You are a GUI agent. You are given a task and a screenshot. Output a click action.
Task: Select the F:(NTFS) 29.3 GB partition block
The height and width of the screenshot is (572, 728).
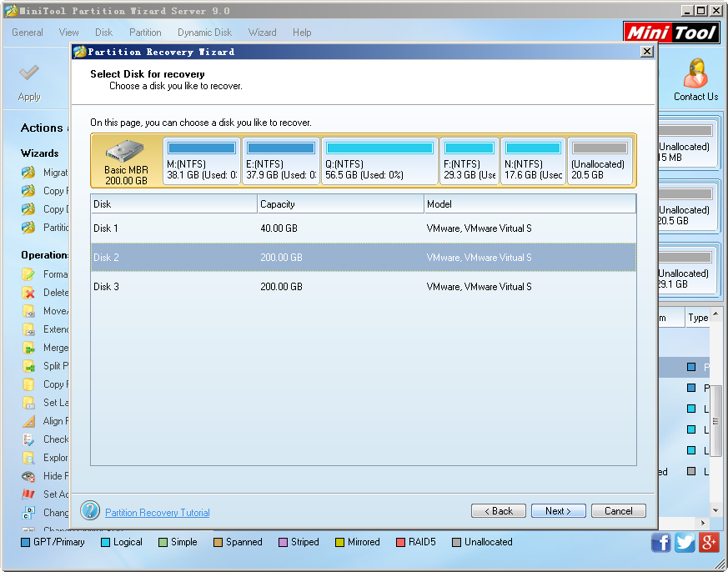tap(469, 161)
